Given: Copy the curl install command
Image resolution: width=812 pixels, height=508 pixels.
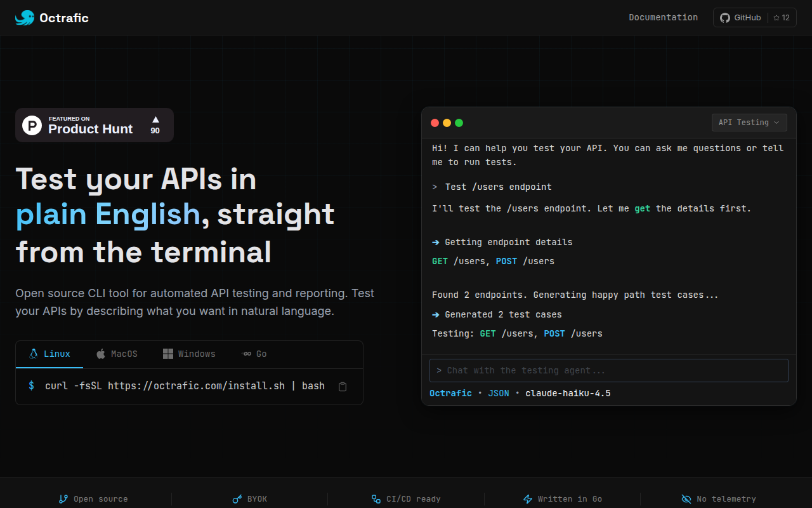Looking at the screenshot, I should point(343,387).
